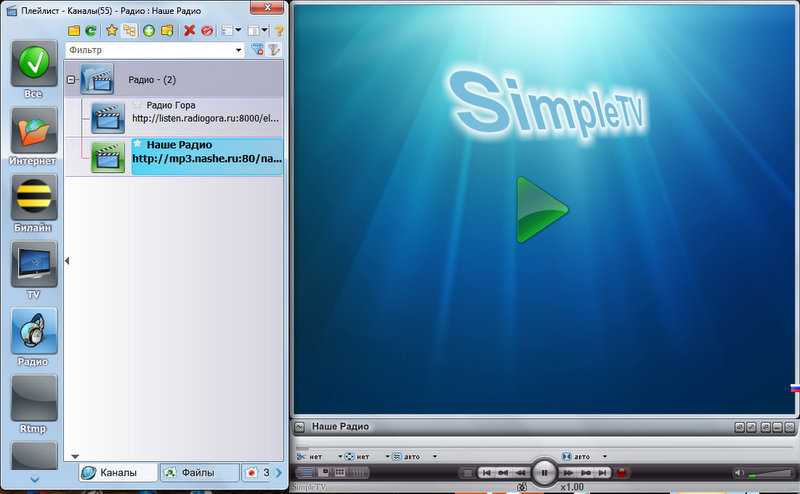Go to previous channel button

[486, 473]
